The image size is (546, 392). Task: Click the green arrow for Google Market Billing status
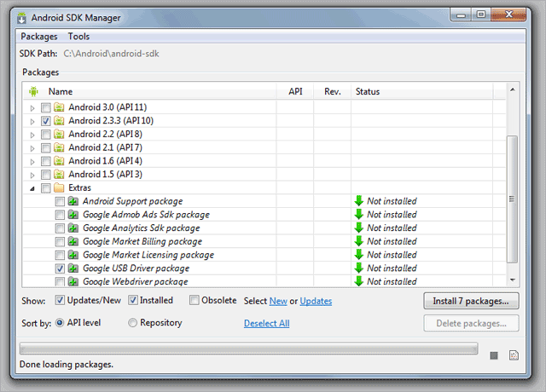coord(358,241)
